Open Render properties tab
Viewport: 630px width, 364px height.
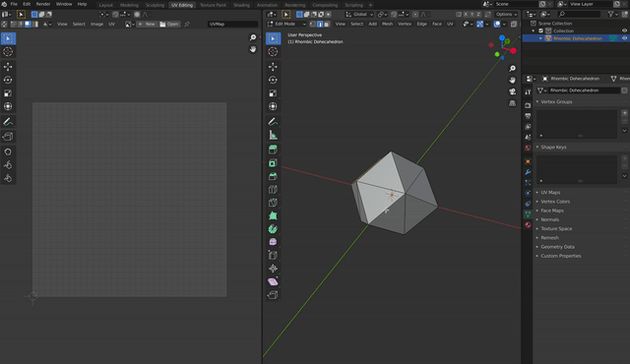[x=528, y=105]
